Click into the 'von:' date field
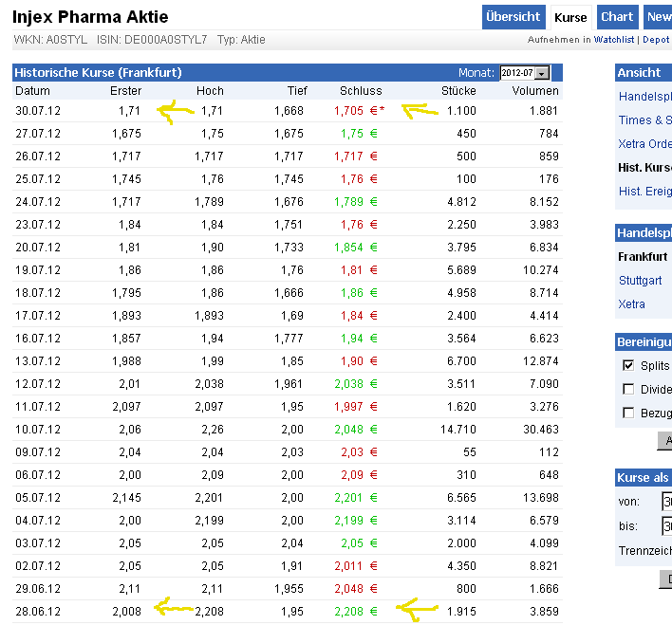 (x=666, y=501)
